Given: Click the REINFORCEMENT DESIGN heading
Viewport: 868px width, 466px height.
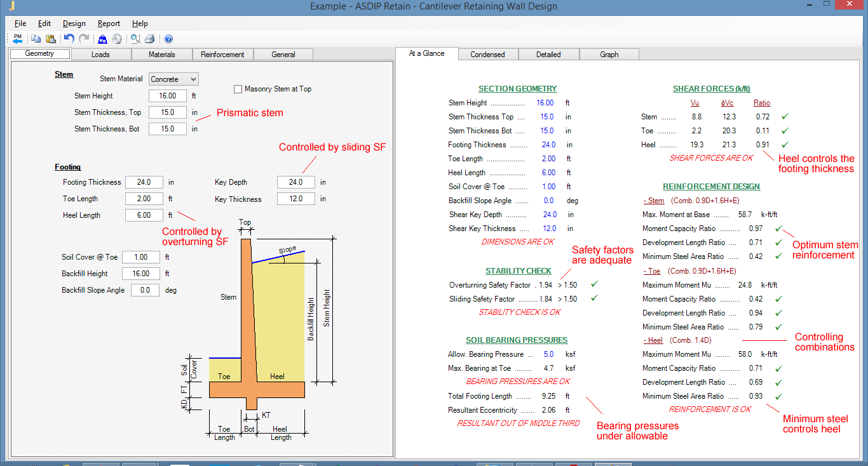Looking at the screenshot, I should click(711, 187).
